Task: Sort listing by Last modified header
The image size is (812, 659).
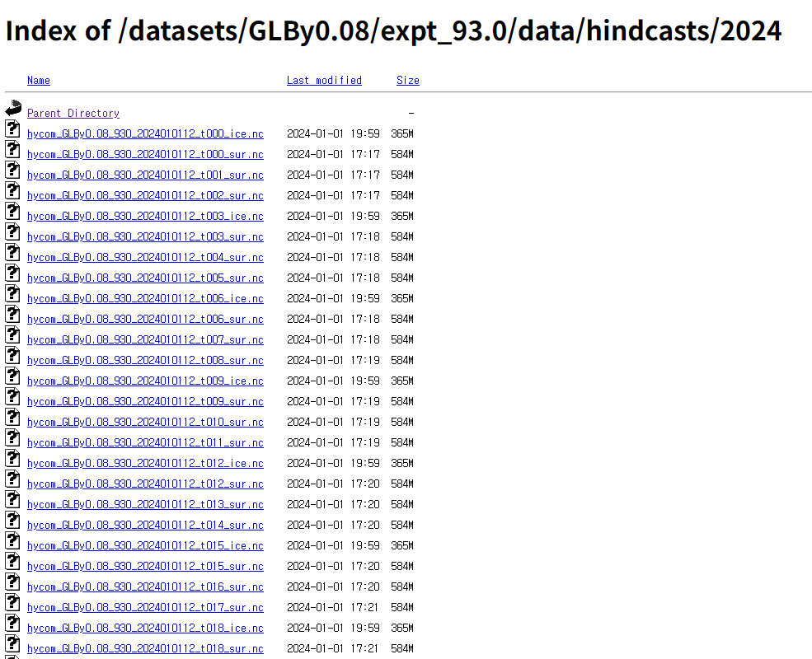Action: click(x=324, y=80)
